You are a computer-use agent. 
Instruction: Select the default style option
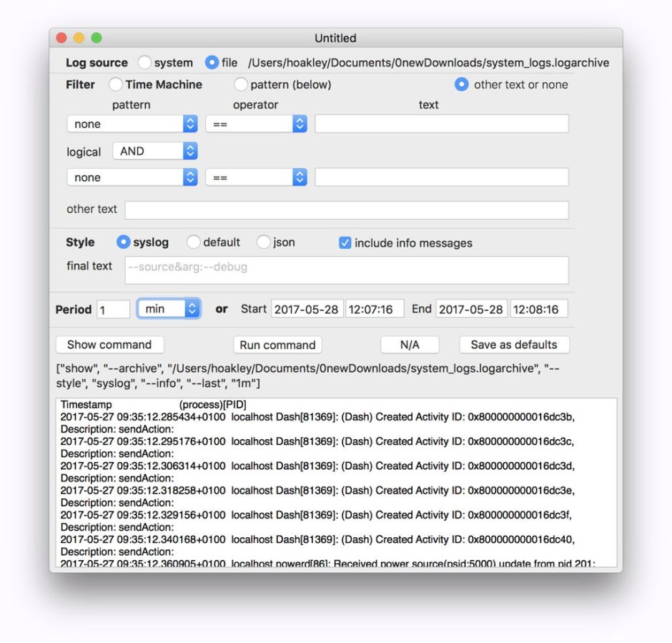[x=194, y=242]
